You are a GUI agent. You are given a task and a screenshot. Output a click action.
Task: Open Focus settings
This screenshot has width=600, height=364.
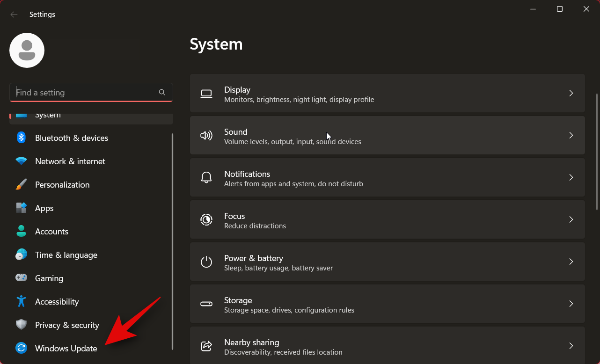(388, 219)
